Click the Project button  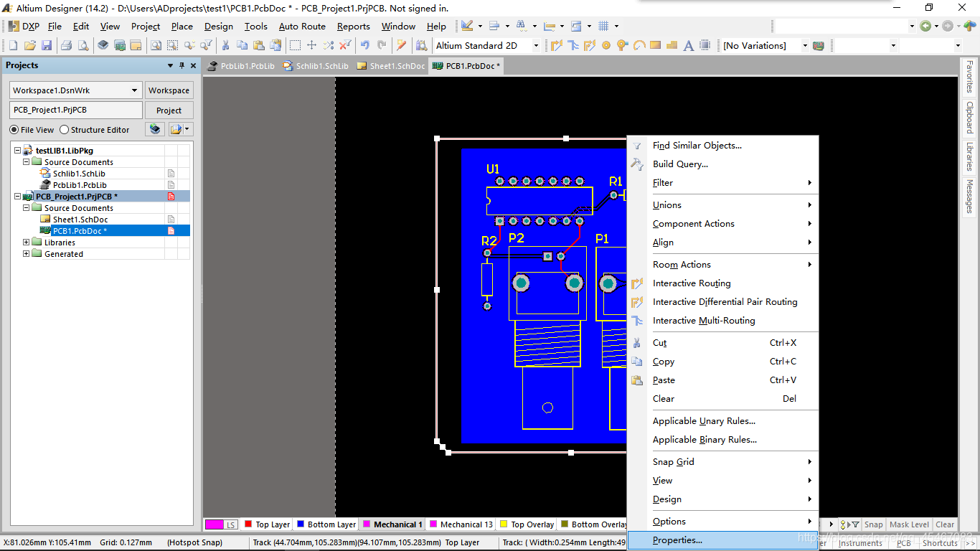[x=169, y=110]
